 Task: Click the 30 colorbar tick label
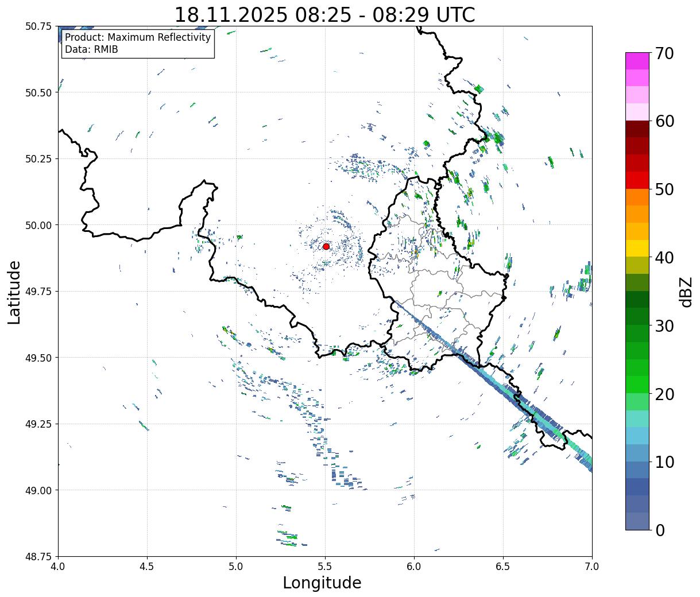pyautogui.click(x=664, y=325)
